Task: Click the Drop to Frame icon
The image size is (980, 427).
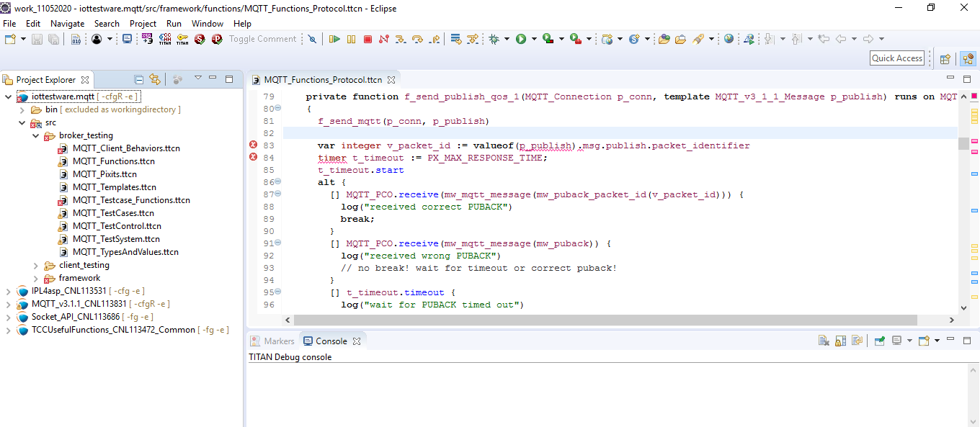Action: pos(455,39)
